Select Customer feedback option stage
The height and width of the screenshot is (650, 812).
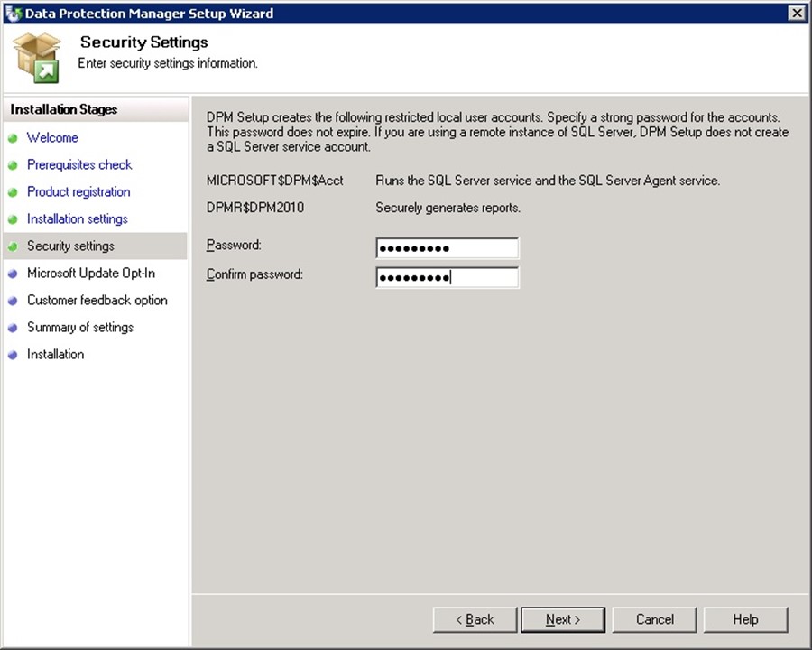pyautogui.click(x=97, y=300)
